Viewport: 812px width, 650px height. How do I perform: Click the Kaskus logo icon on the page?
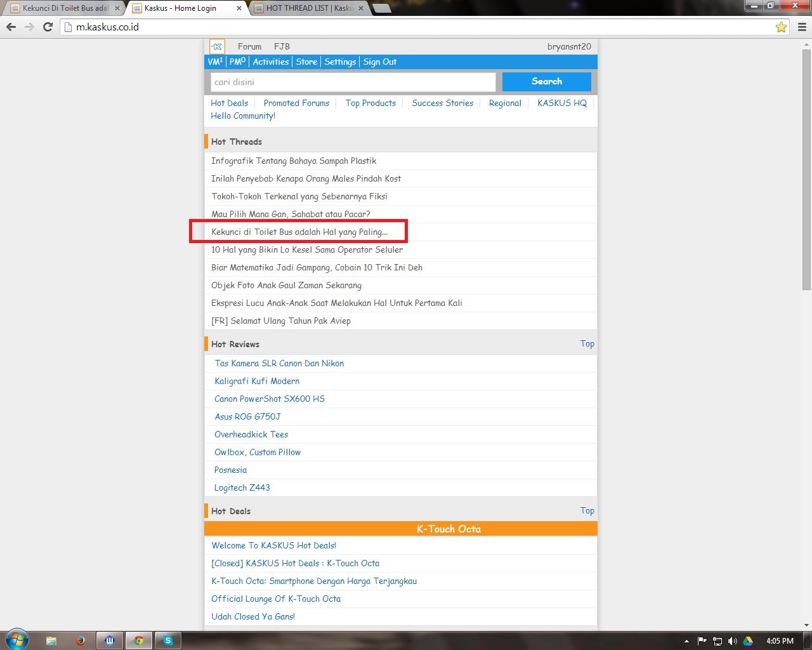pyautogui.click(x=217, y=46)
